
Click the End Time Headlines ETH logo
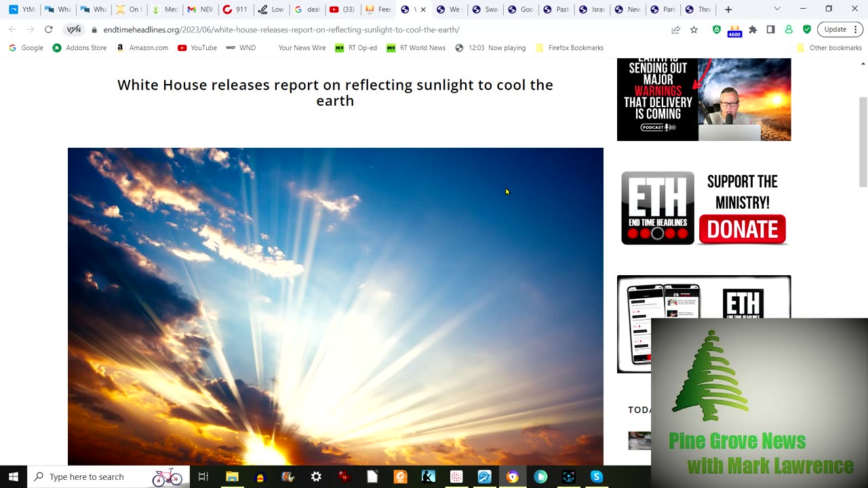pyautogui.click(x=658, y=208)
